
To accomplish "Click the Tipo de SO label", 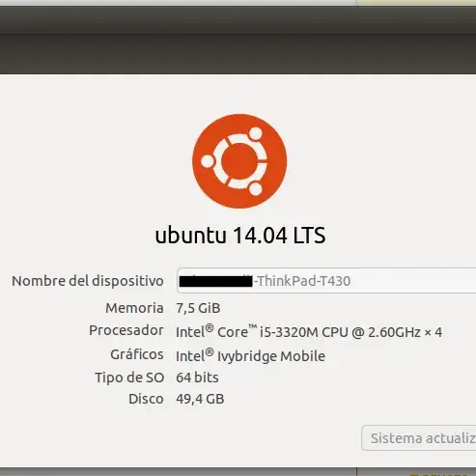I will [x=129, y=378].
